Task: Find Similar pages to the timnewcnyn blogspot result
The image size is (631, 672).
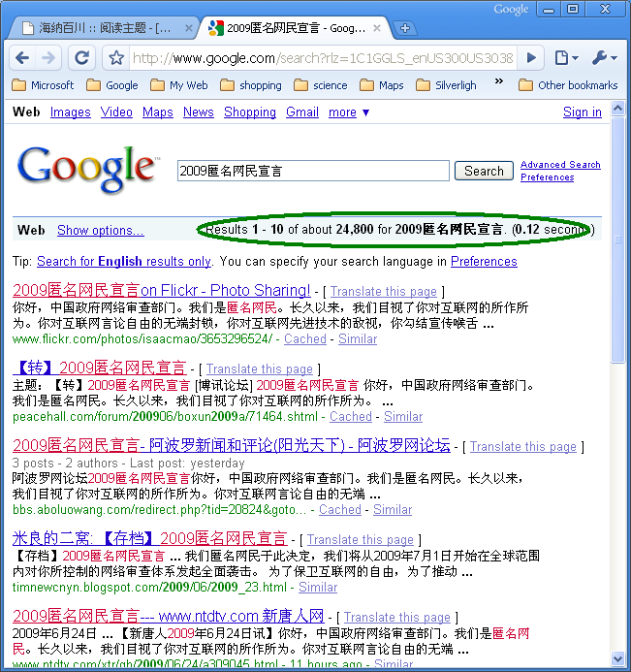Action: tap(318, 587)
